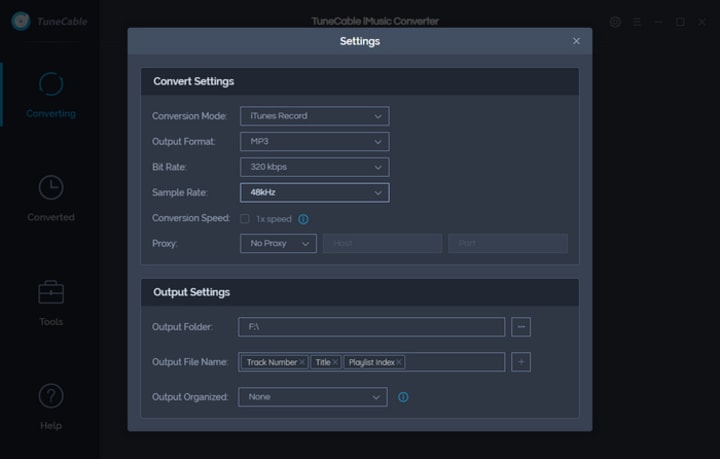
Task: Open the Converted history clock icon
Action: click(x=51, y=187)
